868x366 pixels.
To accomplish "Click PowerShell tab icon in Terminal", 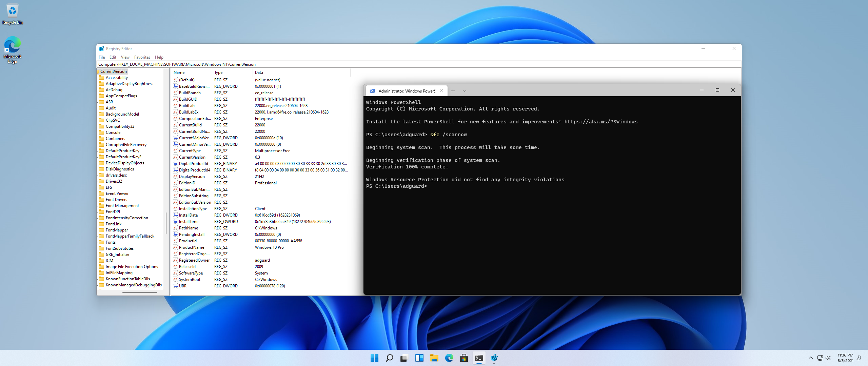I will (x=372, y=91).
